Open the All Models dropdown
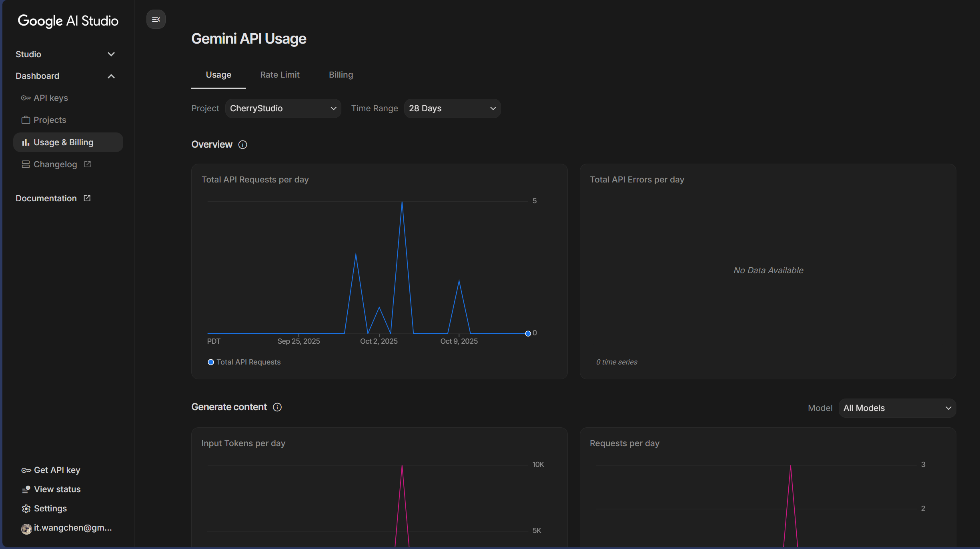This screenshot has width=980, height=549. (x=897, y=408)
